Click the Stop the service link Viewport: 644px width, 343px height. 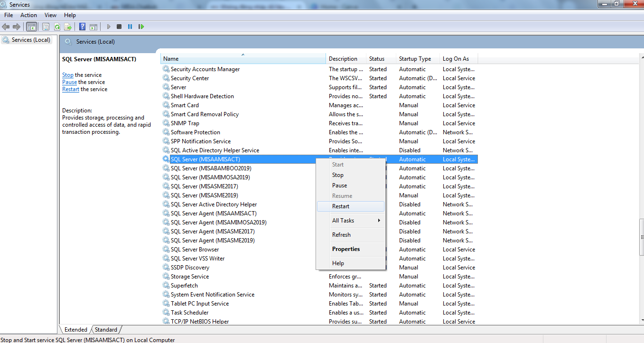point(68,75)
